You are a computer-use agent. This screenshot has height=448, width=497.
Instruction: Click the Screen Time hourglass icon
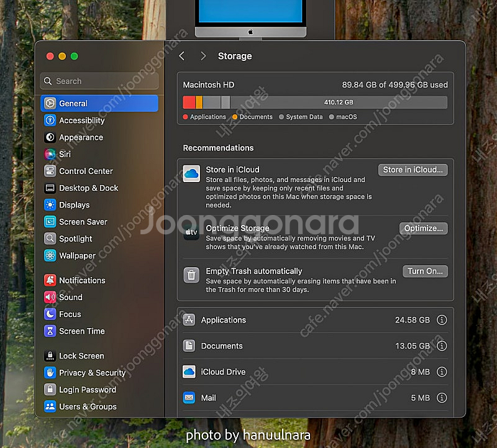[50, 331]
